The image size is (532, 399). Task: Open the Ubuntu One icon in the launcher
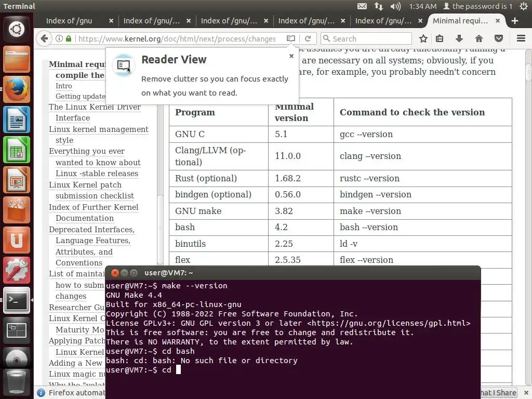(16, 240)
